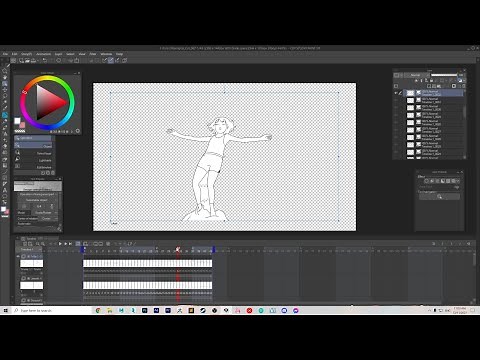
Task: Select the Operation tool in the toolbar
Action: tap(4, 84)
